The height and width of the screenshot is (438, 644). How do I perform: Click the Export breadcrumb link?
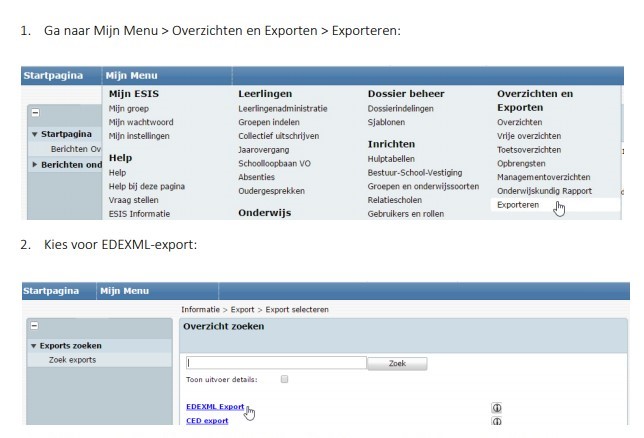(x=242, y=309)
